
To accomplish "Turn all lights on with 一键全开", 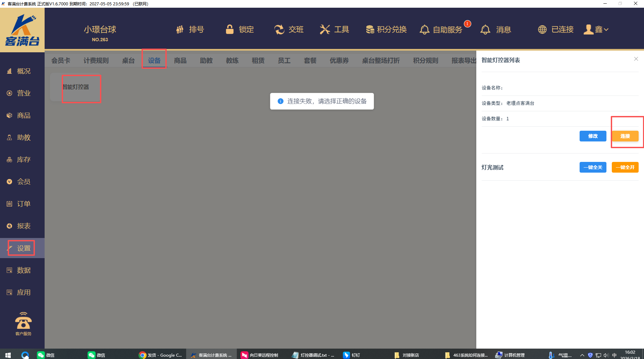I will coord(625,167).
